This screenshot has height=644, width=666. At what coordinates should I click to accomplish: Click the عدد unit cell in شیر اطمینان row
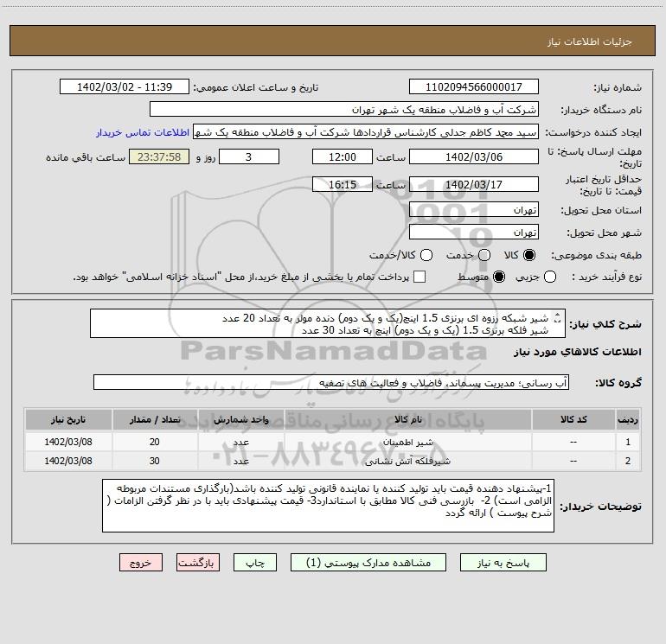(240, 442)
